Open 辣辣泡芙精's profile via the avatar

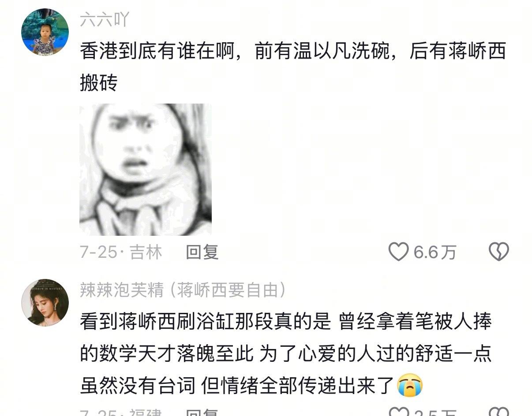pyautogui.click(x=45, y=302)
